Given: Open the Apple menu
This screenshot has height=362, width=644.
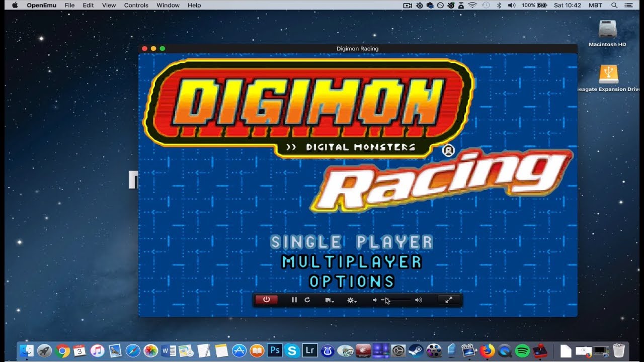Looking at the screenshot, I should coord(15,5).
